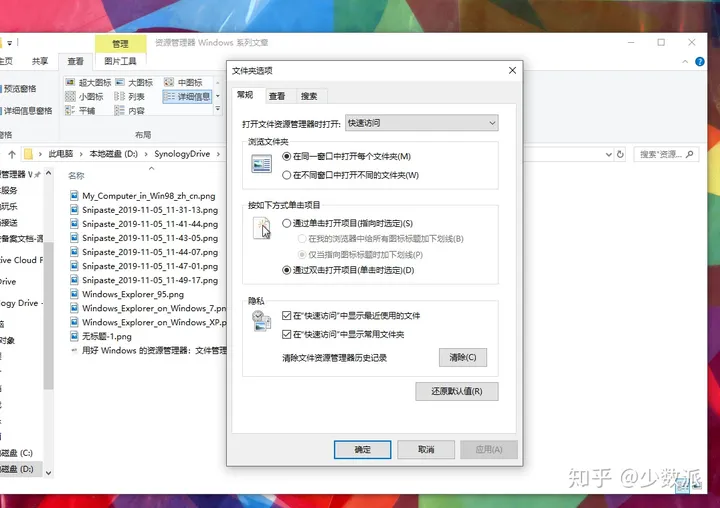
Task: Select 内容 content layout
Action: (x=129, y=111)
